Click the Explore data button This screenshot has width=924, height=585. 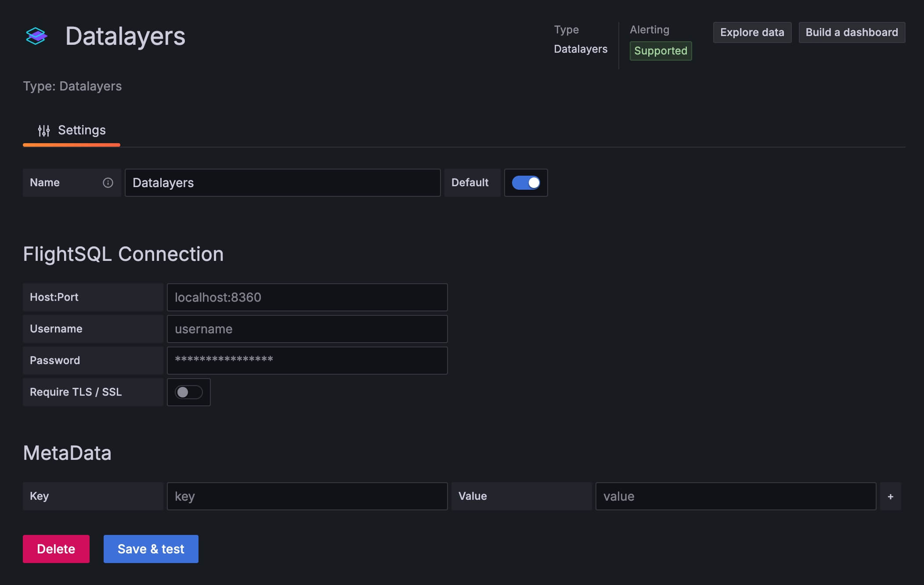[752, 32]
